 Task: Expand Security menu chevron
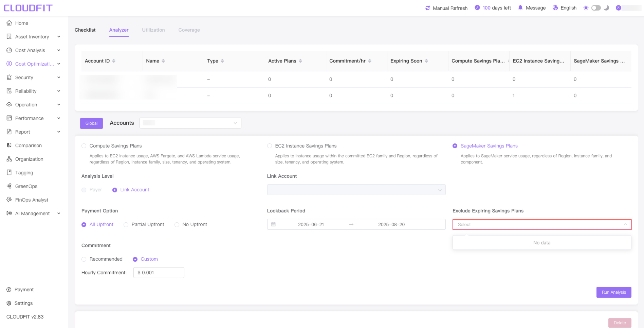[59, 77]
